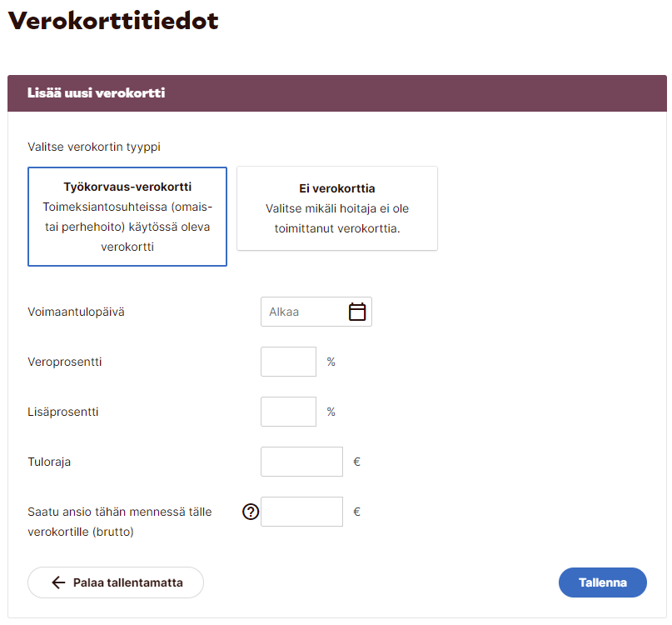672x625 pixels.
Task: Click the Lisää uusi verokortti panel header
Action: tap(97, 93)
